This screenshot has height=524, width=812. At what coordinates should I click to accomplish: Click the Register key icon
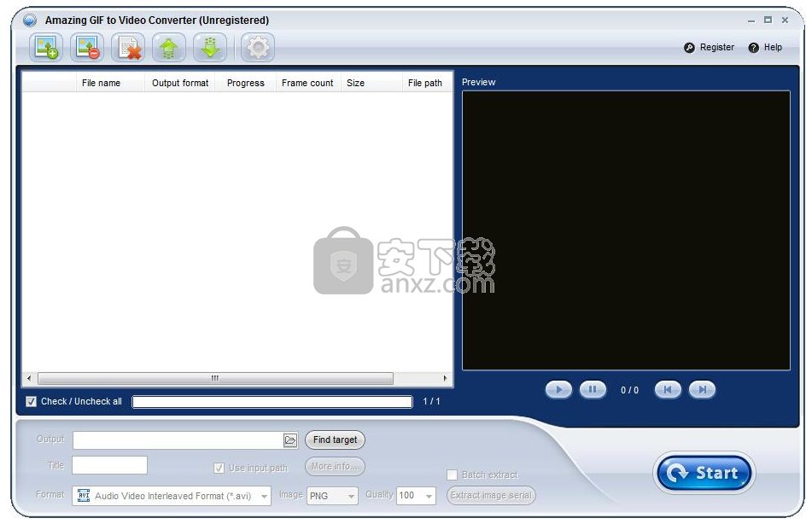[689, 48]
